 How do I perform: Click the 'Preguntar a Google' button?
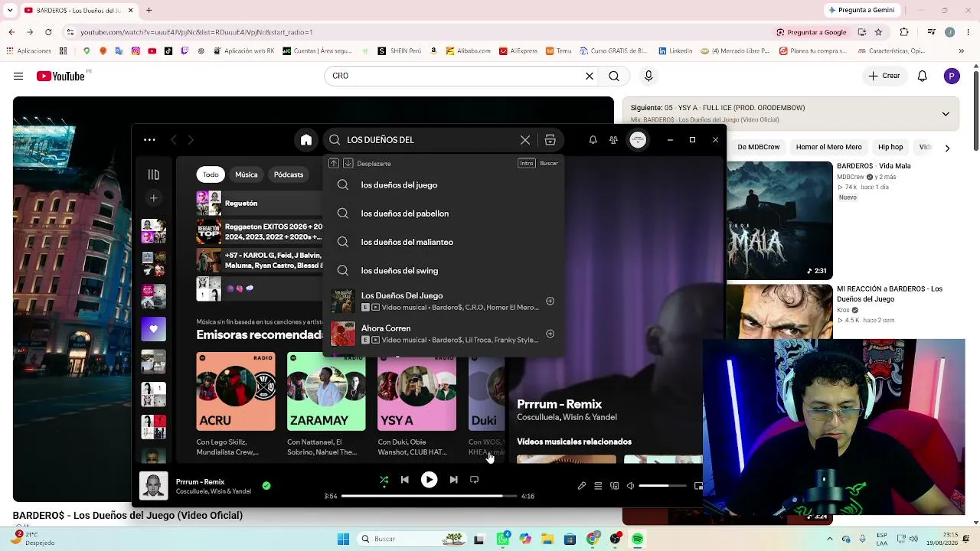coord(812,32)
